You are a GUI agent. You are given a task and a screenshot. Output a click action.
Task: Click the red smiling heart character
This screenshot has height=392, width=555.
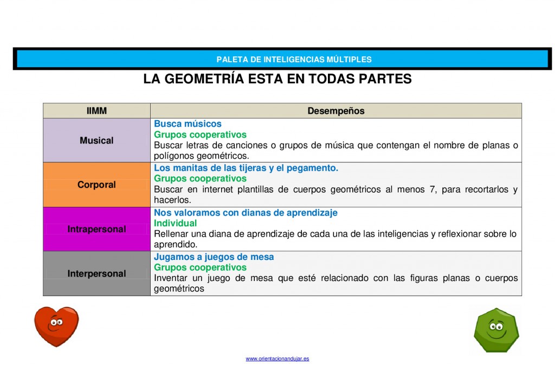tap(56, 326)
